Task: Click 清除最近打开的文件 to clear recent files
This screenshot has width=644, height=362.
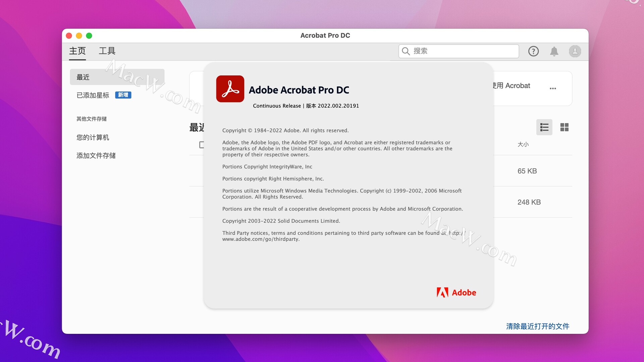Action: click(x=537, y=326)
